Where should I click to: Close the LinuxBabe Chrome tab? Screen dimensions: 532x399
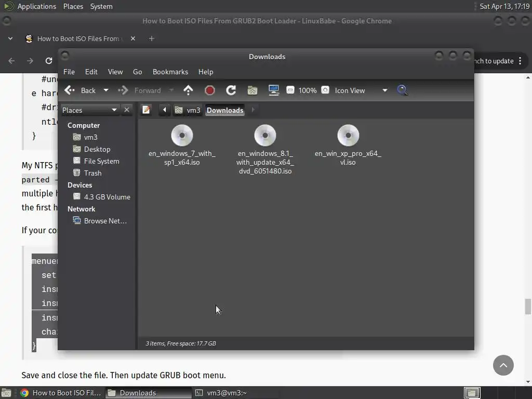pos(133,38)
